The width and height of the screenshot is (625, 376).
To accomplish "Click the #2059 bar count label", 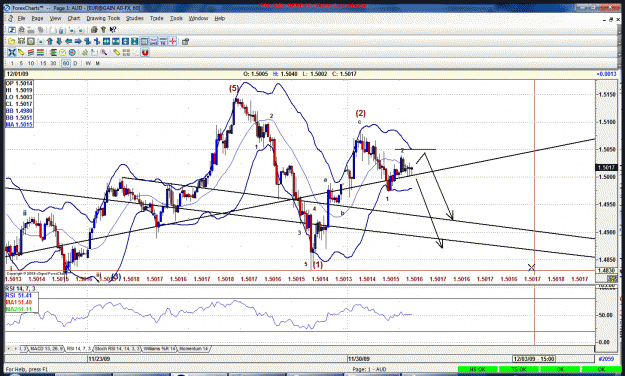I will point(606,359).
